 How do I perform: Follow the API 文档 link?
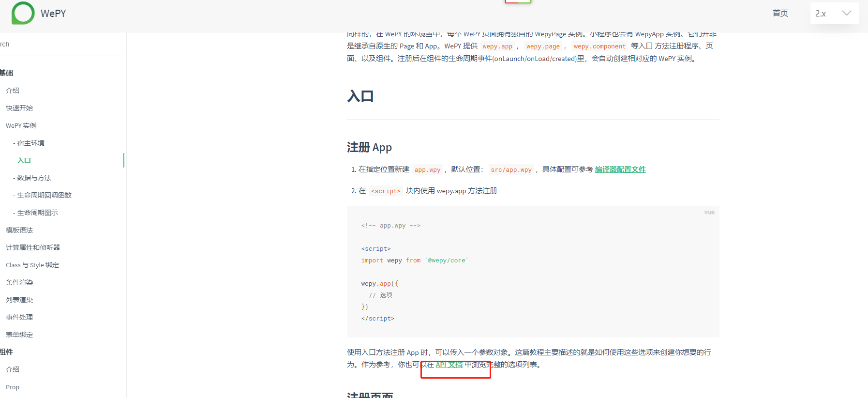click(x=449, y=365)
